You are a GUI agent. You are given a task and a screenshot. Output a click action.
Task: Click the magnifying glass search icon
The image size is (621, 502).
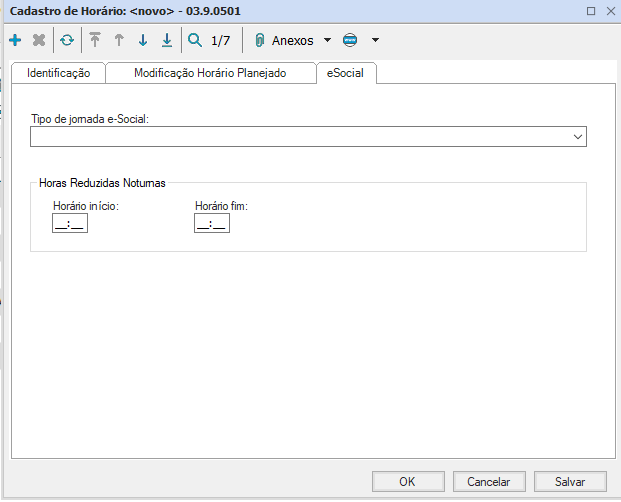pyautogui.click(x=195, y=41)
